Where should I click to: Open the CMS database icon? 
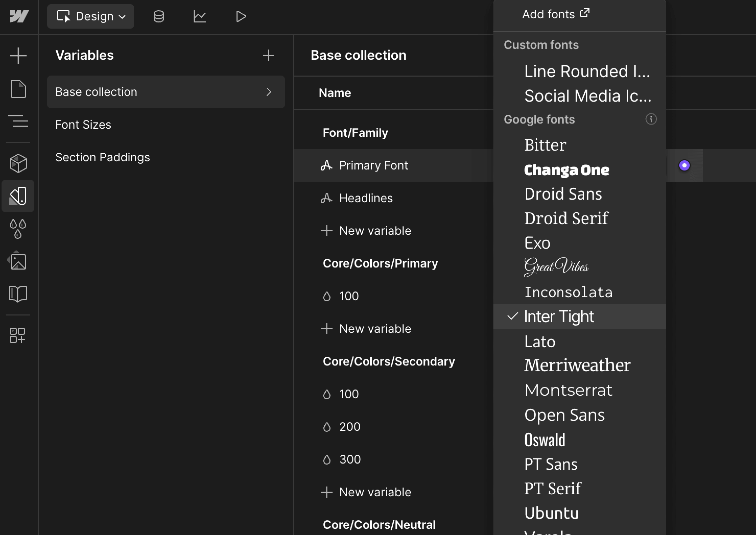pos(159,16)
